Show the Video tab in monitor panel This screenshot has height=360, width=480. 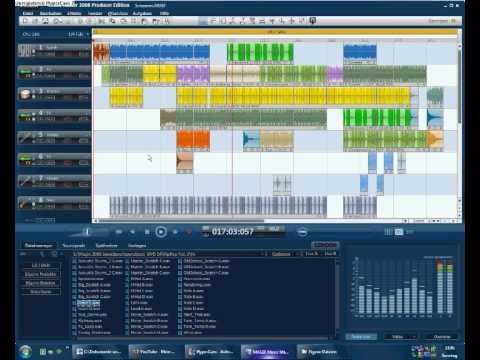[400, 337]
